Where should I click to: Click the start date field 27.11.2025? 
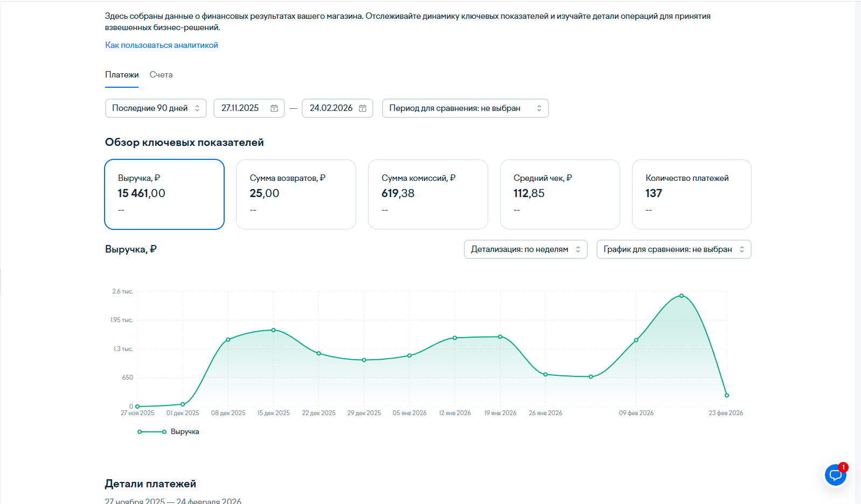(x=240, y=108)
